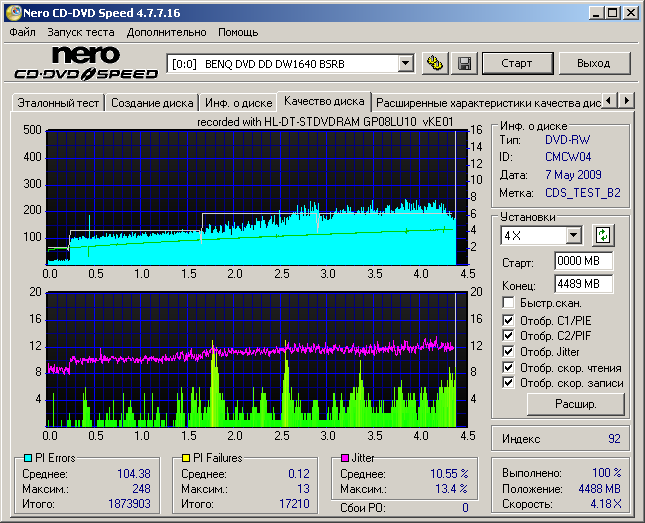Click the save floppy disk icon
This screenshot has height=523, width=645.
click(x=464, y=63)
